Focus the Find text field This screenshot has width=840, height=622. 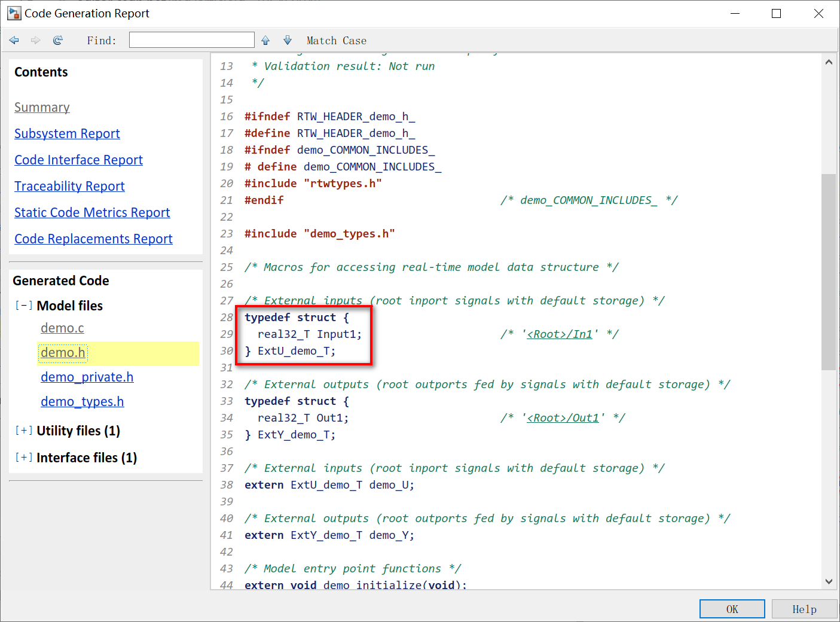click(192, 40)
